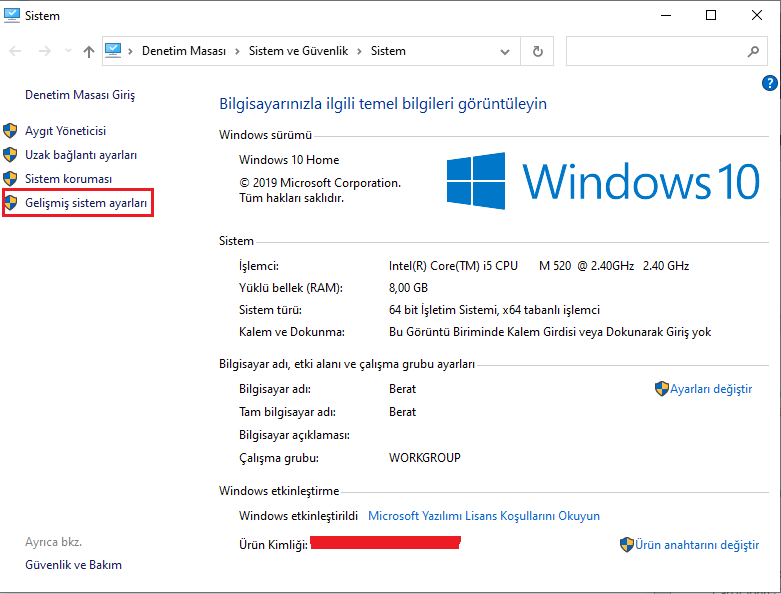Minimize the Sistem window
This screenshot has height=594, width=781.
click(666, 15)
